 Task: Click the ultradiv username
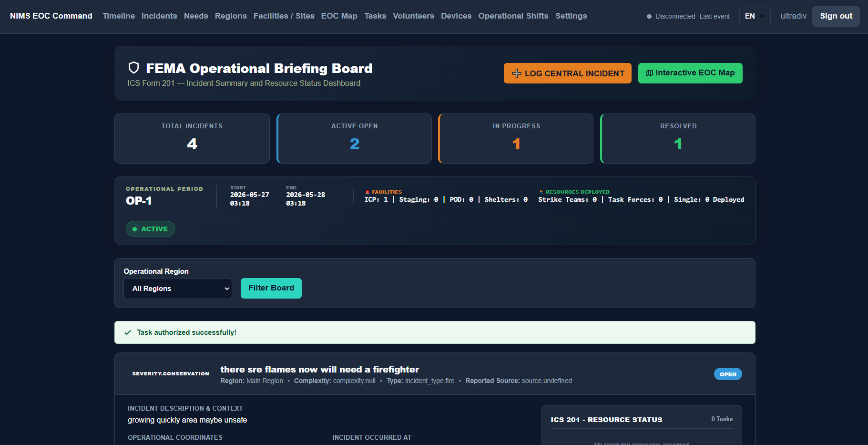794,16
